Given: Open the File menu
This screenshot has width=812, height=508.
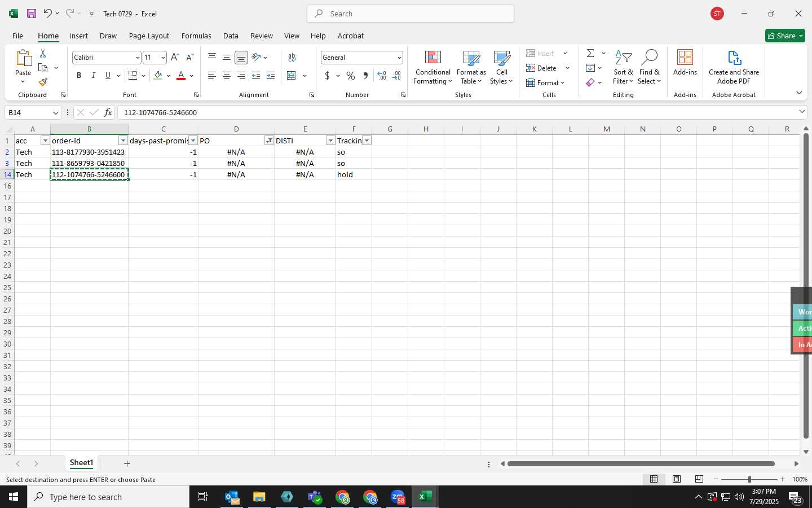Looking at the screenshot, I should point(17,36).
